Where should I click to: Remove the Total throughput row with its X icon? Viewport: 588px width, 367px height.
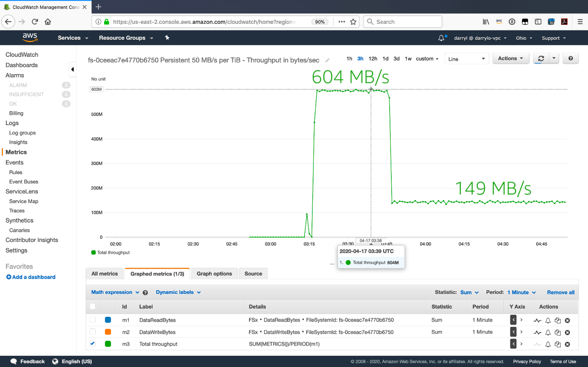[x=567, y=344]
